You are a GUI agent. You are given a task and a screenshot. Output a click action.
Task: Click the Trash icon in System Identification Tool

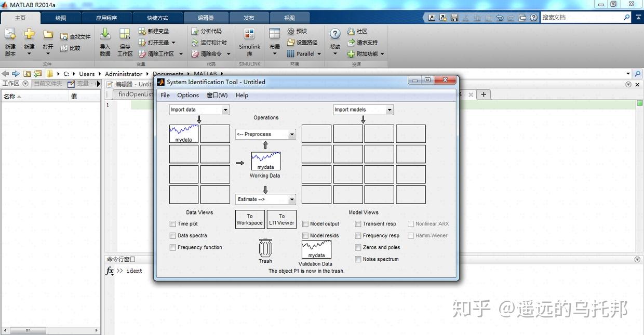coord(265,250)
